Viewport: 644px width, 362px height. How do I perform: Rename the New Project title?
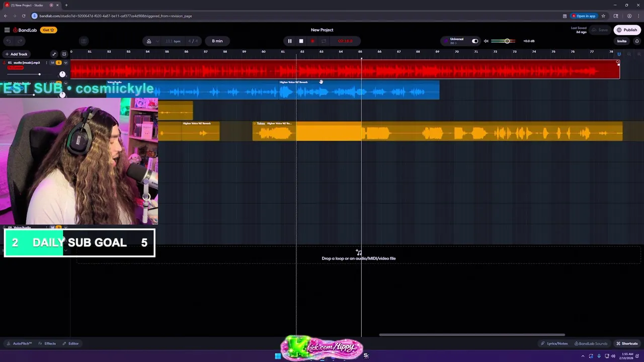pyautogui.click(x=322, y=30)
